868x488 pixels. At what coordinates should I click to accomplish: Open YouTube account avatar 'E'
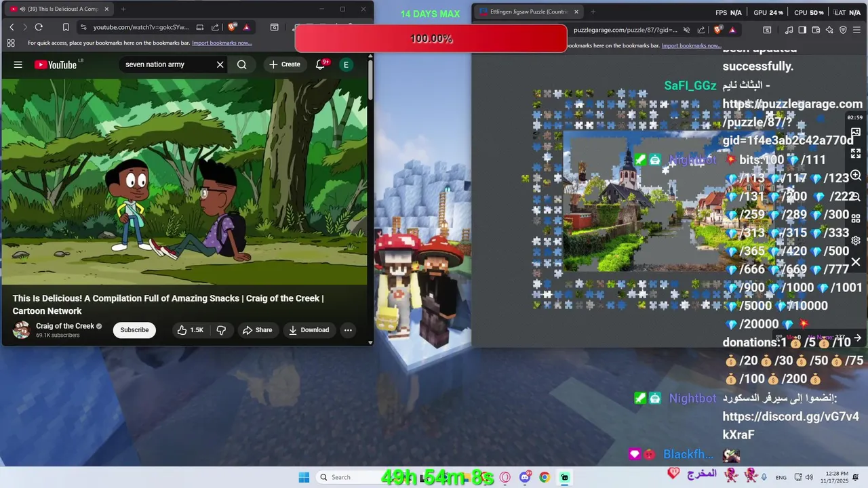(x=346, y=64)
